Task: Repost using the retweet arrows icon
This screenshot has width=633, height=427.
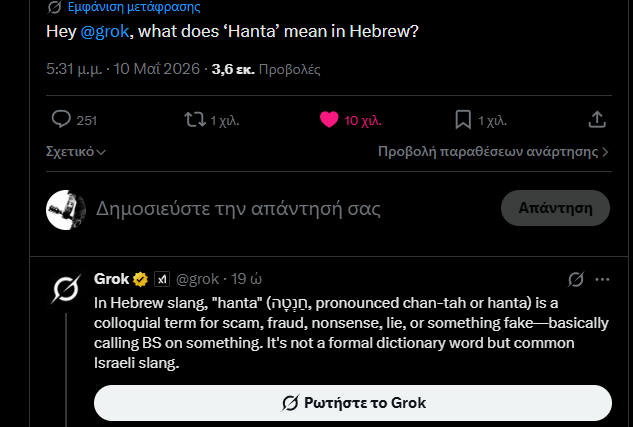Action: pyautogui.click(x=195, y=120)
